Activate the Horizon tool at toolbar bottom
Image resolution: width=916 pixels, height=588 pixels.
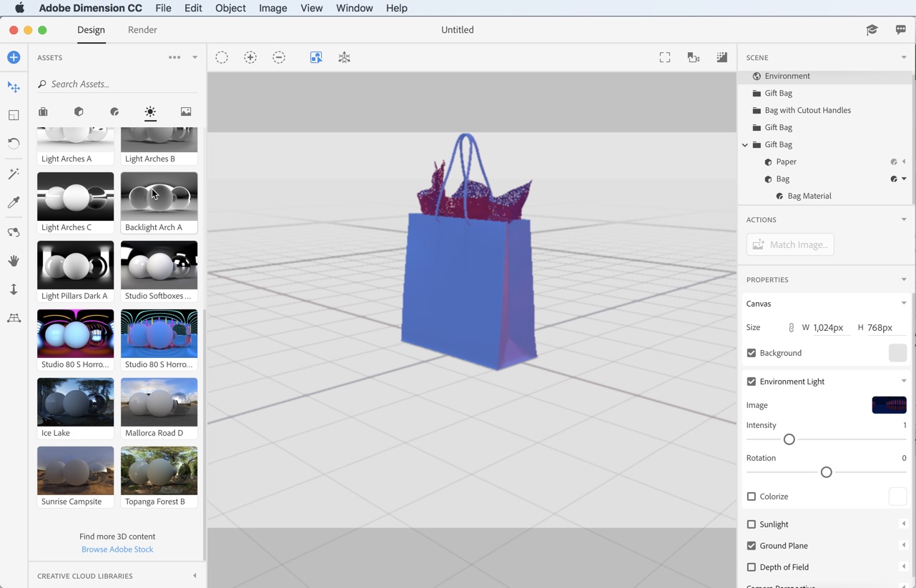pos(14,318)
